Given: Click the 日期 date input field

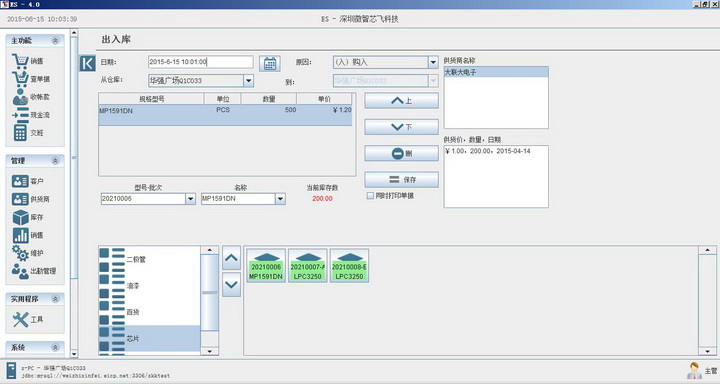Looking at the screenshot, I should pos(201,62).
